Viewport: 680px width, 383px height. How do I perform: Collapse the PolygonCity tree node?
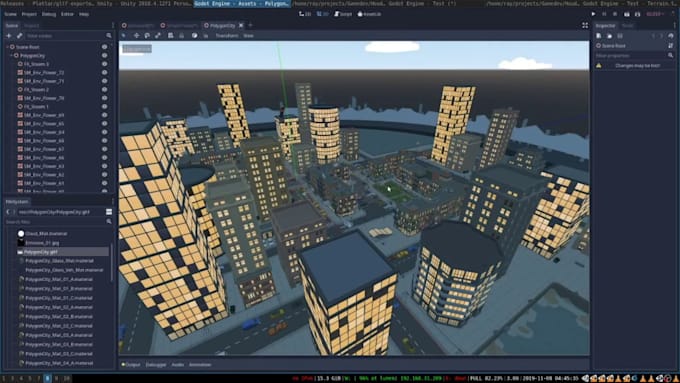12,56
